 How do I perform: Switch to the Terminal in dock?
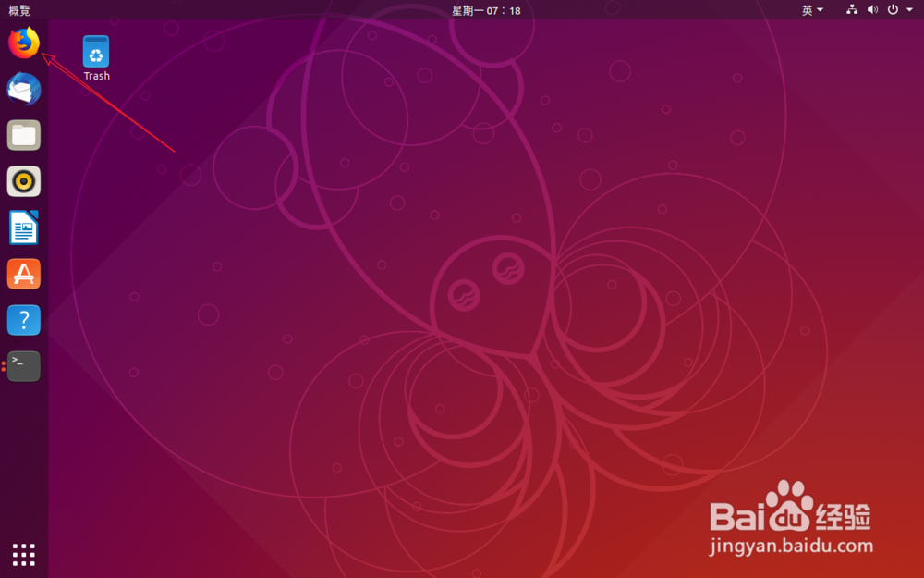pos(24,366)
